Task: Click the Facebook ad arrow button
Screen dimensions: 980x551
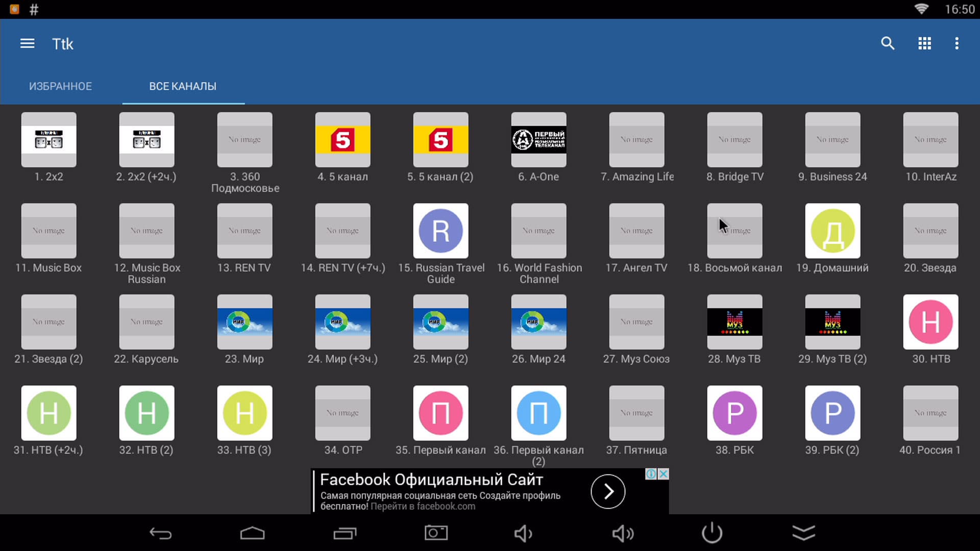Action: tap(607, 491)
